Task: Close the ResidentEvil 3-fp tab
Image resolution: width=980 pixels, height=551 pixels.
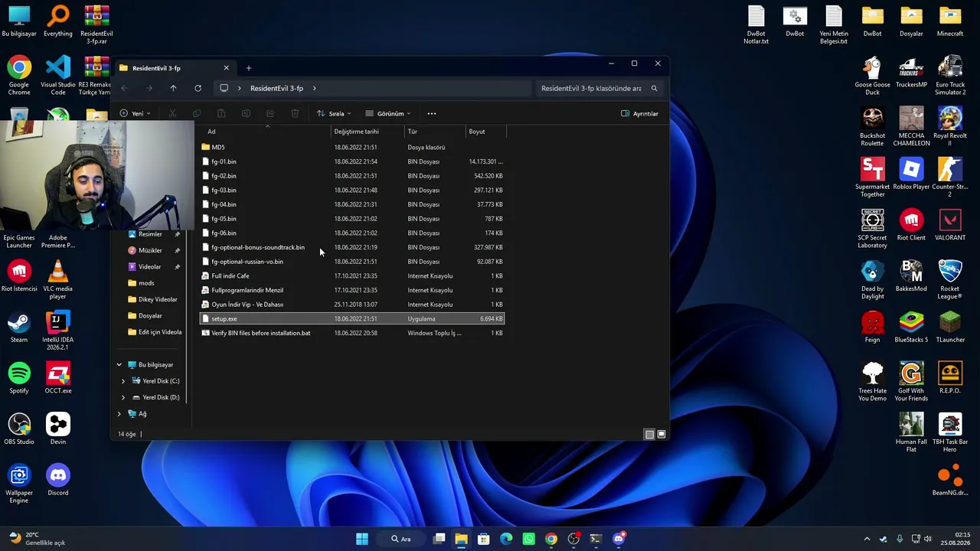Action: coord(226,68)
